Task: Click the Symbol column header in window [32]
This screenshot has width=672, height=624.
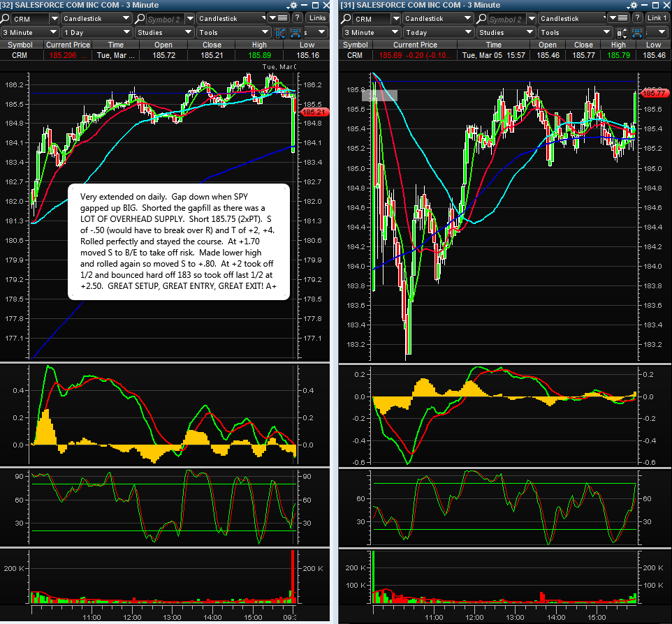Action: [20, 45]
